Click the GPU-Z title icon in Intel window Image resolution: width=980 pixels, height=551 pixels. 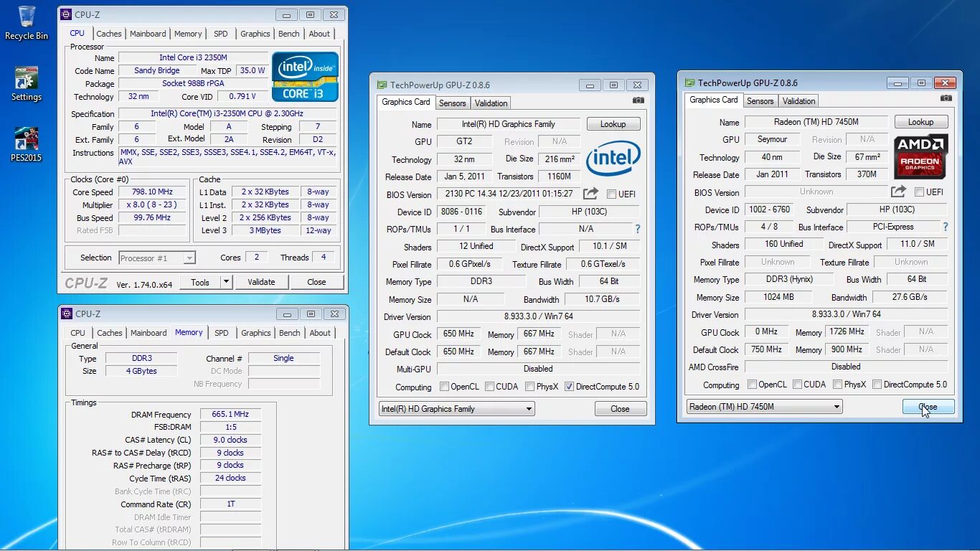point(382,85)
